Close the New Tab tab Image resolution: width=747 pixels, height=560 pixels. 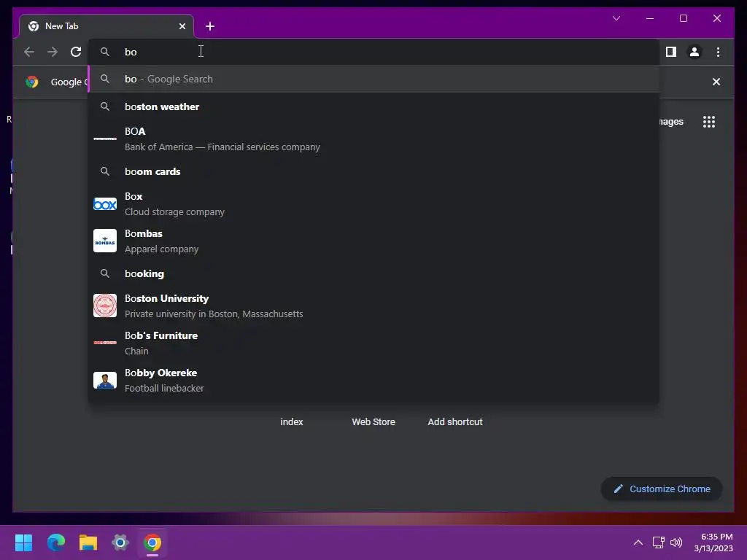coord(182,26)
